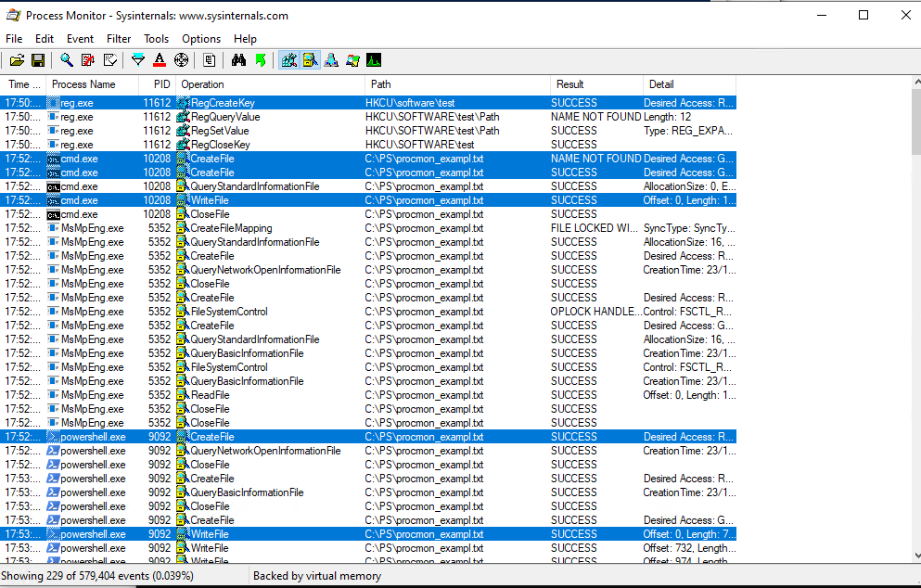Select the cmd.exe WriteFile operation cell

coord(210,200)
